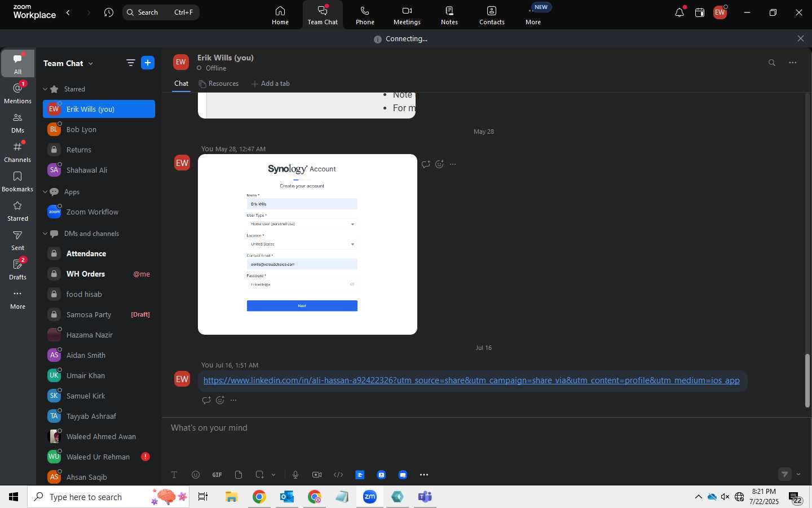This screenshot has height=508, width=812.
Task: Open chat header more options ellipsis
Action: [x=793, y=63]
